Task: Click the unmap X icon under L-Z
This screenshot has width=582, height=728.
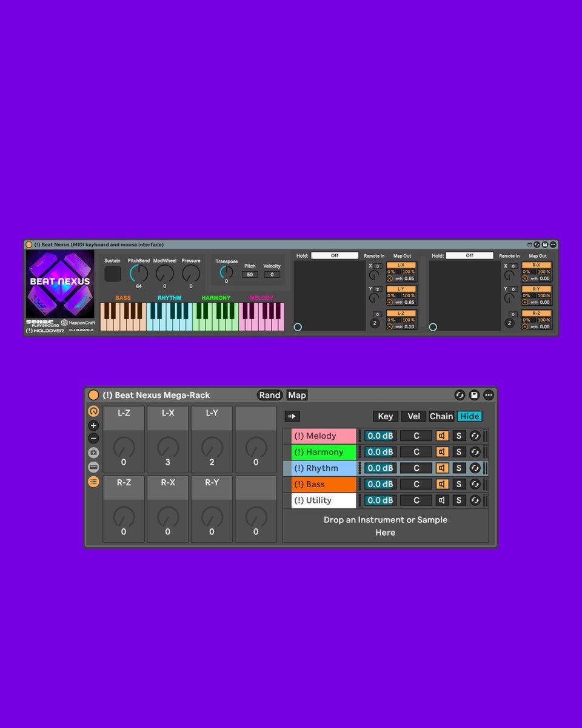Action: pos(390,326)
